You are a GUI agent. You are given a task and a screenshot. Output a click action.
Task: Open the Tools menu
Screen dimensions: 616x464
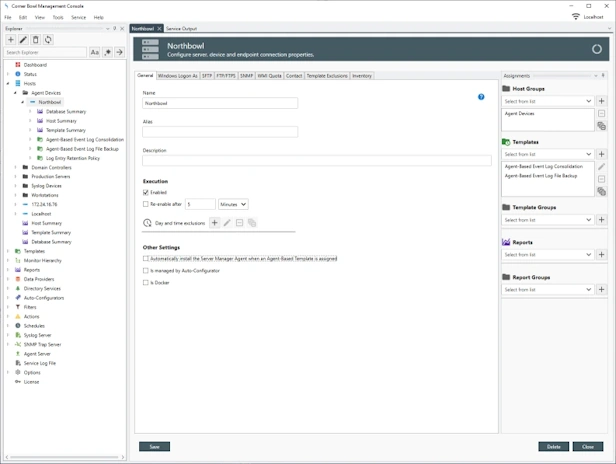(x=58, y=17)
